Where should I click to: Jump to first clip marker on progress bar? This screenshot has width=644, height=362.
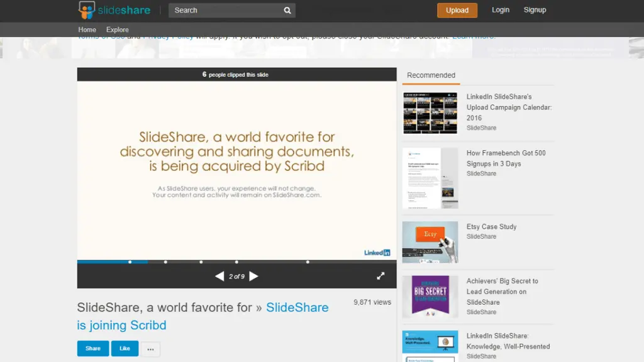(130, 262)
